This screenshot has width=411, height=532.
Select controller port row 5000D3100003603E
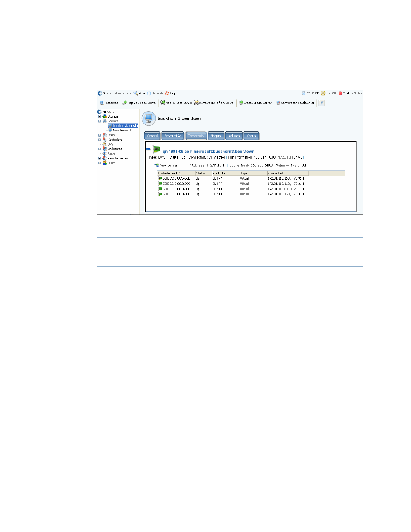point(176,194)
